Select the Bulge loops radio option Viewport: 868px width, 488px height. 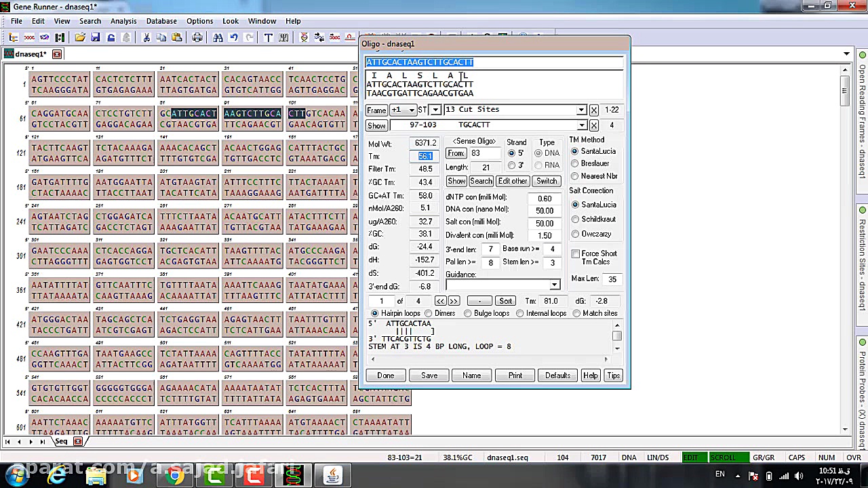467,313
